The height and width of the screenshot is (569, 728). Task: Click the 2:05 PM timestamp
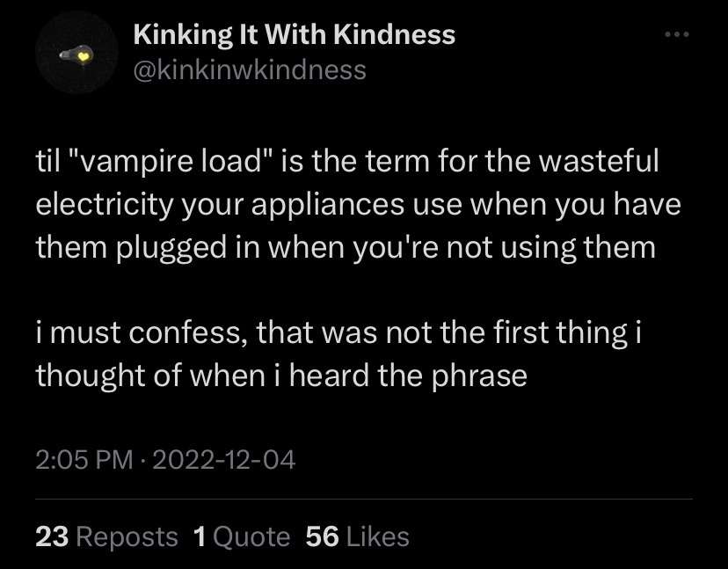83,458
